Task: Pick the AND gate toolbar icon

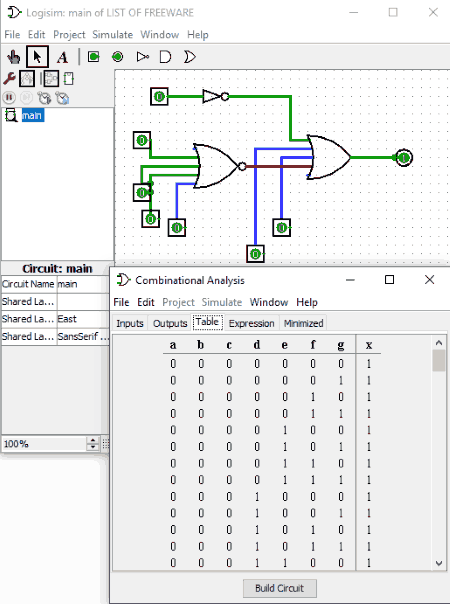Action: pyautogui.click(x=165, y=57)
